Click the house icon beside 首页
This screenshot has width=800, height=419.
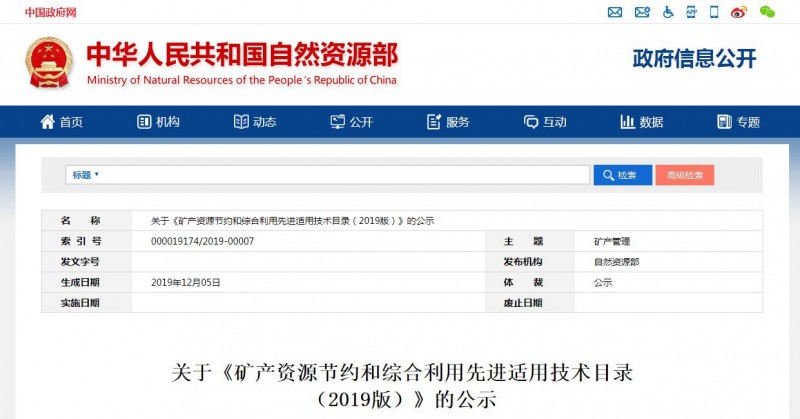(47, 121)
